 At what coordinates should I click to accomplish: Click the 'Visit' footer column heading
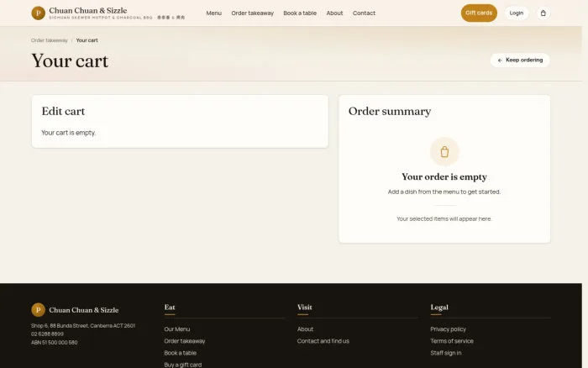(x=305, y=308)
